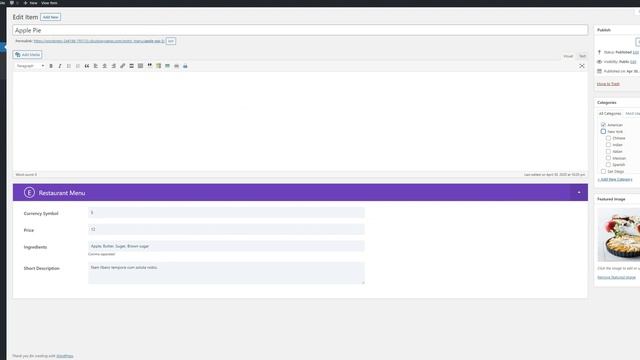Edit the Public visibility setting
This screenshot has width=640, height=360.
633,62
